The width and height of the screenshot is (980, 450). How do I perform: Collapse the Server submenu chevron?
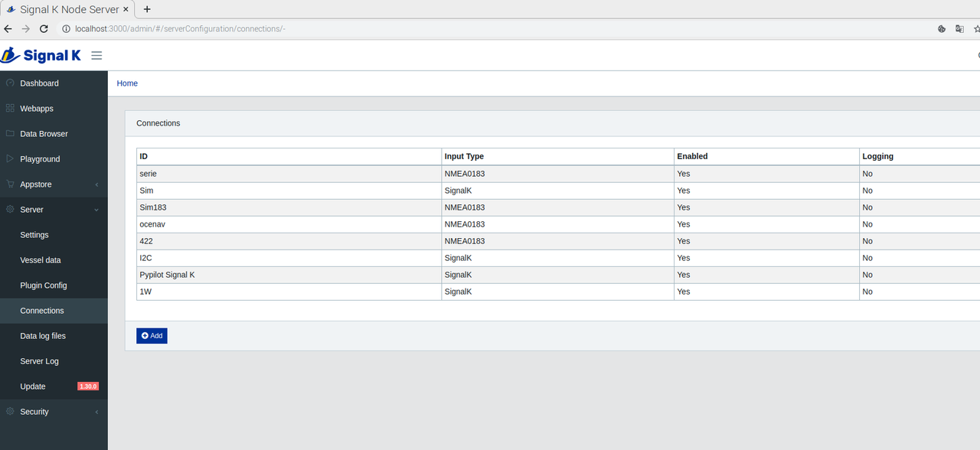[96, 210]
